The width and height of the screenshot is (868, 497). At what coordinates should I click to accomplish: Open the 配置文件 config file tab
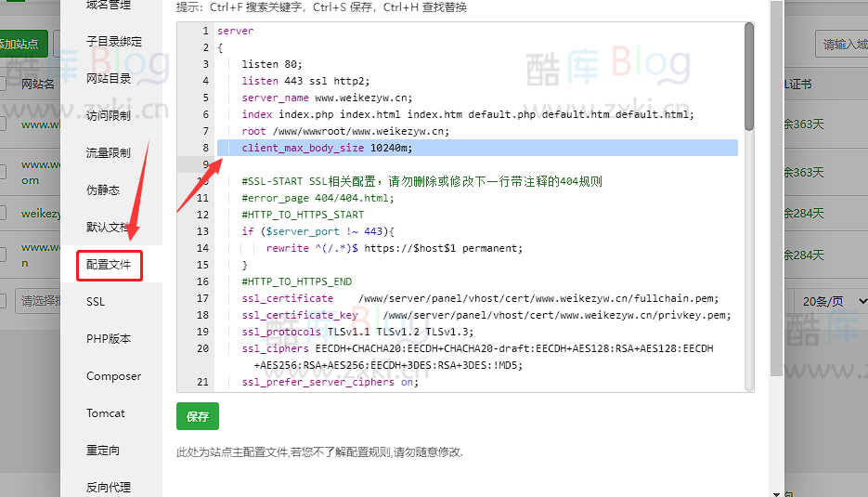point(109,265)
